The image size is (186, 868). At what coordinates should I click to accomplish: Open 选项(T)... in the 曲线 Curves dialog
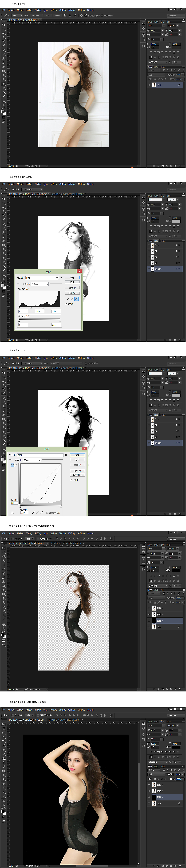click(x=78, y=475)
